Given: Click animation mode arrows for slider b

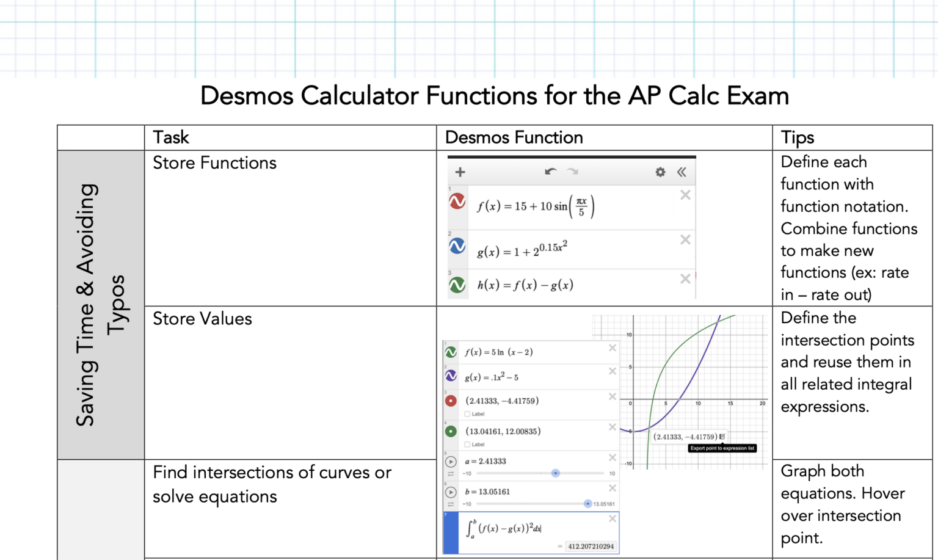Looking at the screenshot, I should tap(451, 504).
